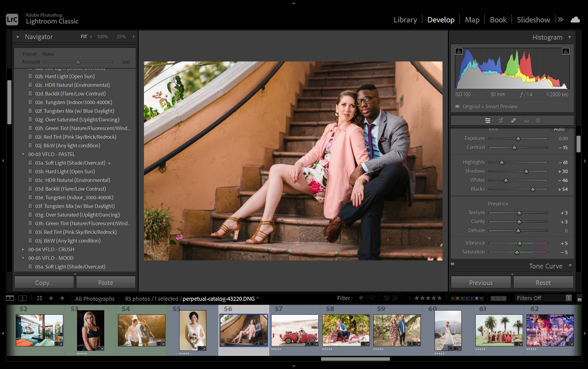Switch to the Library module

click(405, 19)
